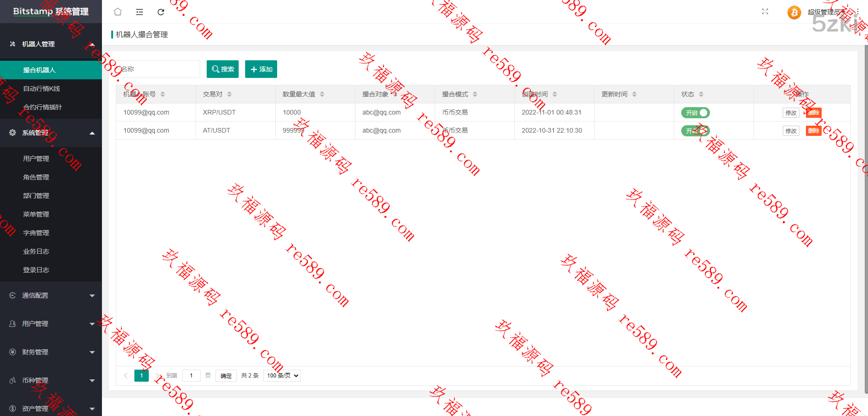The width and height of the screenshot is (868, 416).
Task: Click the fullscreen icon in header
Action: (x=765, y=12)
